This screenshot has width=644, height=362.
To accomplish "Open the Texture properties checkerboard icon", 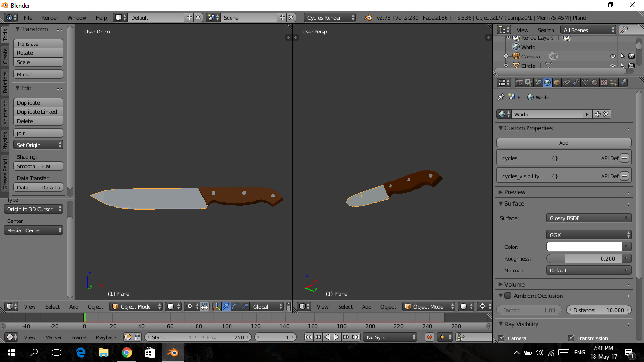I will click(604, 82).
